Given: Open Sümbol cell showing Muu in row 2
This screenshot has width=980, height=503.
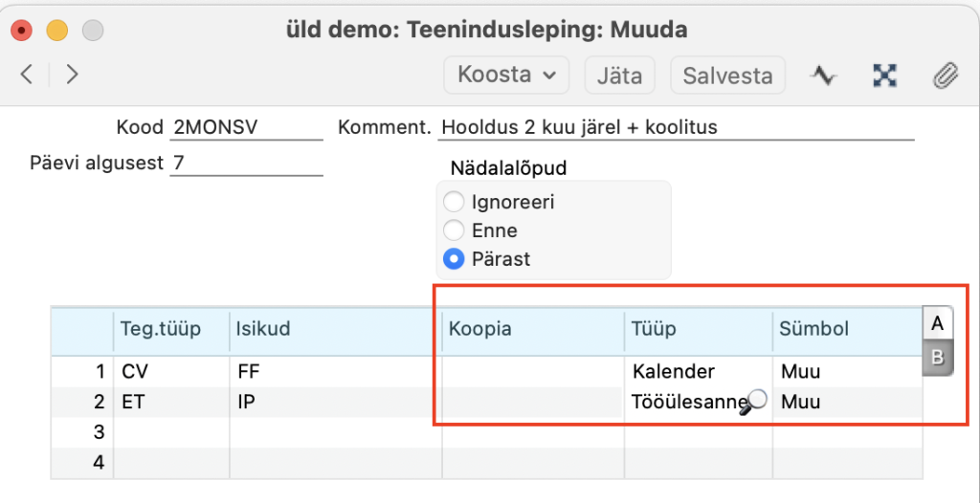Looking at the screenshot, I should point(848,402).
